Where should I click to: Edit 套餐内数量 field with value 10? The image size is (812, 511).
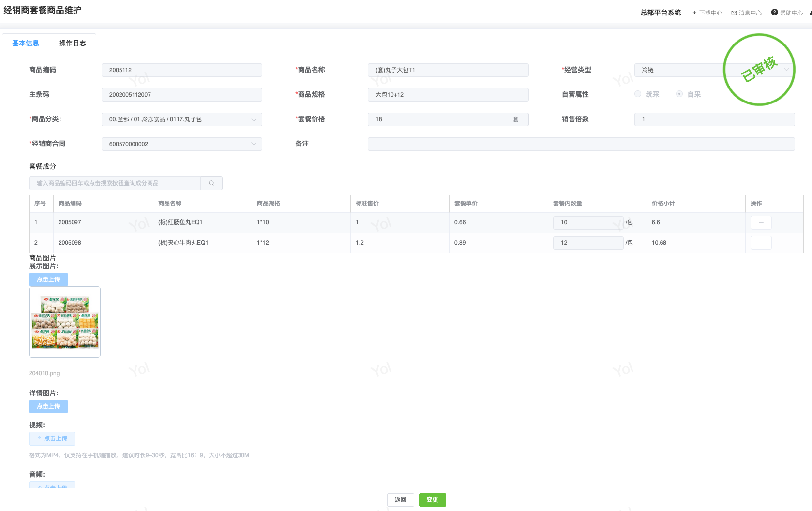588,223
